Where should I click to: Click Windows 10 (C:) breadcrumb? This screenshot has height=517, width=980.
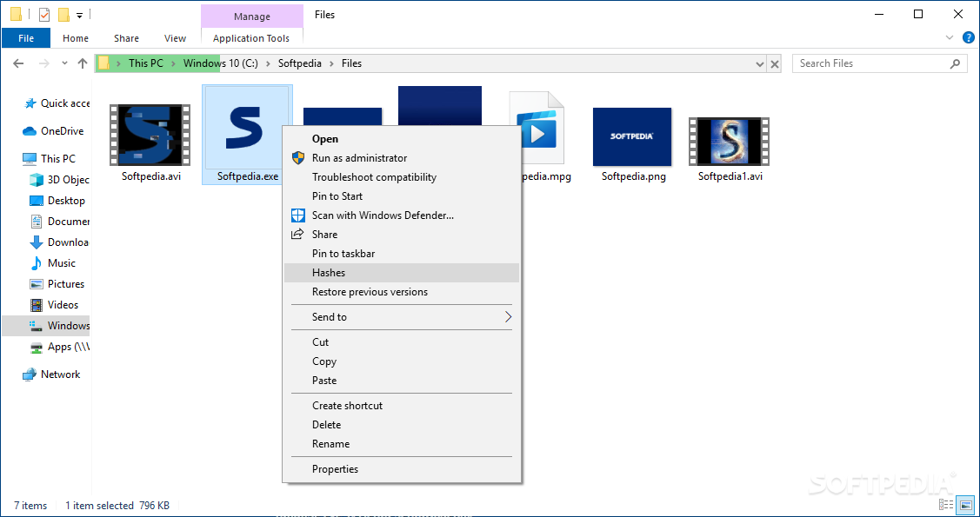220,63
